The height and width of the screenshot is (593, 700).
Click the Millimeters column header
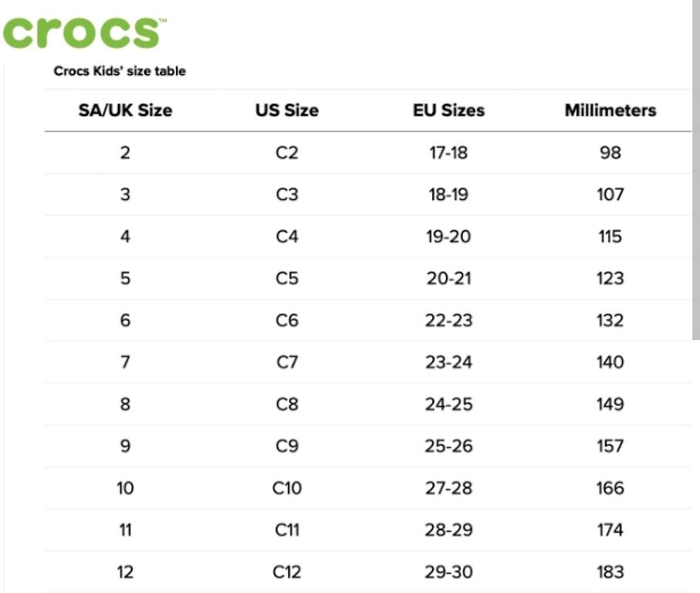pyautogui.click(x=610, y=110)
